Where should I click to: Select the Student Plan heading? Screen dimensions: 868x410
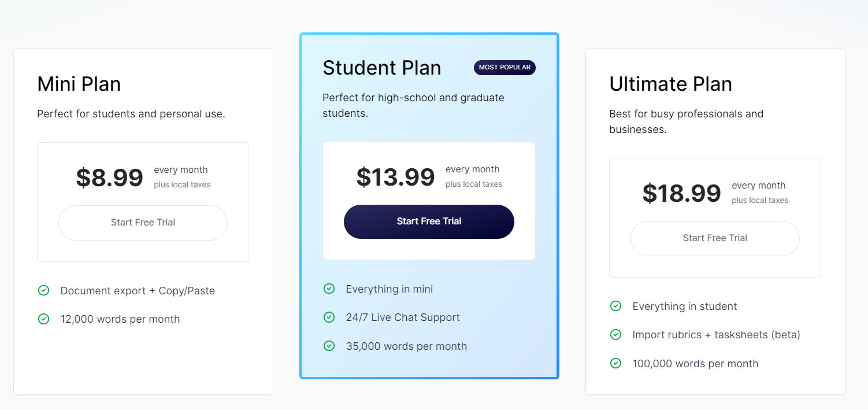(x=382, y=68)
